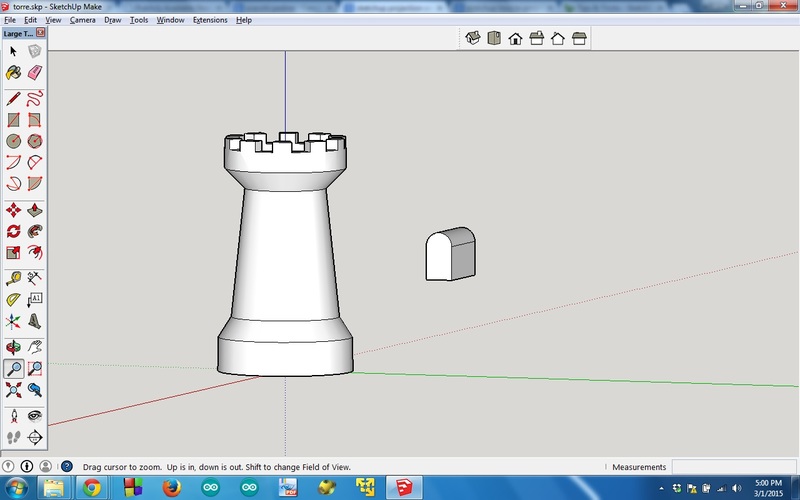Image resolution: width=800 pixels, height=500 pixels.
Task: Select the Arc tool
Action: click(13, 162)
